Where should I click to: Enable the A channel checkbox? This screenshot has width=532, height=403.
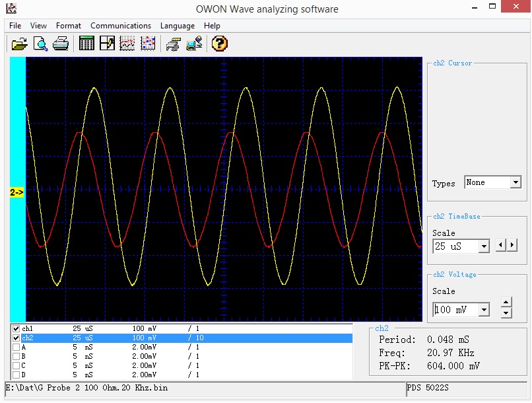click(x=16, y=348)
